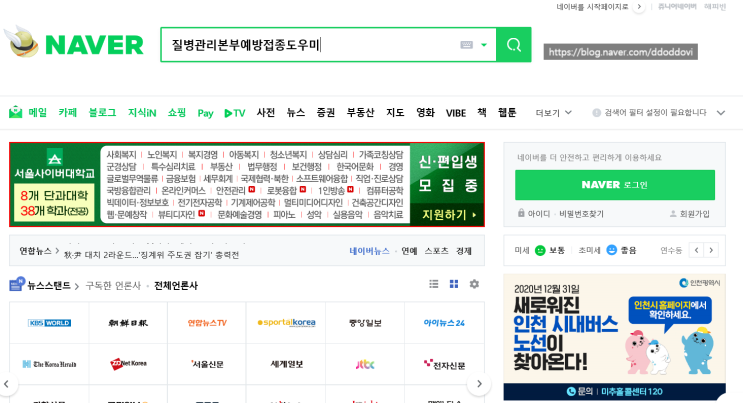This screenshot has width=743, height=403.
Task: Open 서울신문 press tile
Action: pos(207,364)
